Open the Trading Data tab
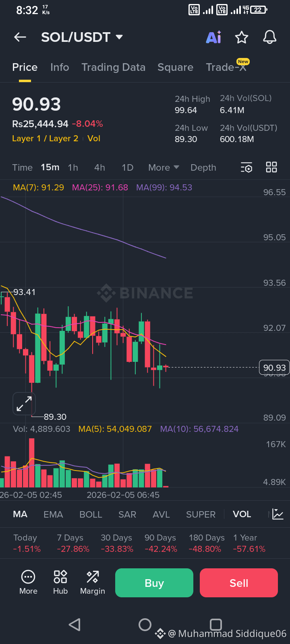This screenshot has height=644, width=290. click(114, 67)
